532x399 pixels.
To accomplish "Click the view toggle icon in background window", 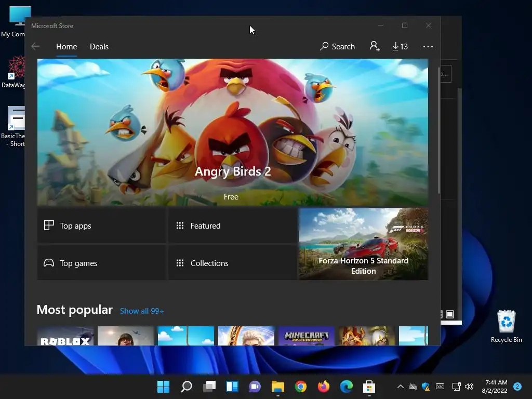I will [x=450, y=314].
